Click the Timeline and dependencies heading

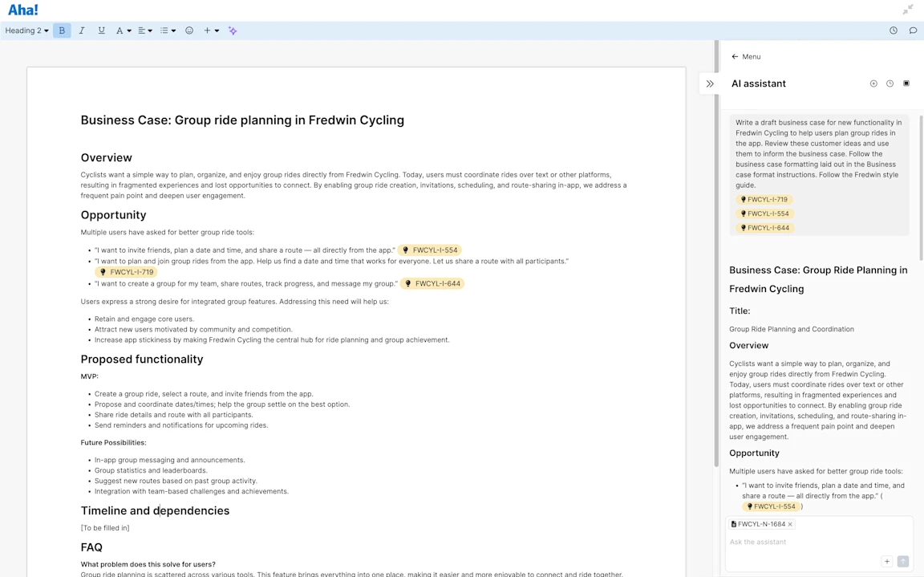pyautogui.click(x=155, y=510)
